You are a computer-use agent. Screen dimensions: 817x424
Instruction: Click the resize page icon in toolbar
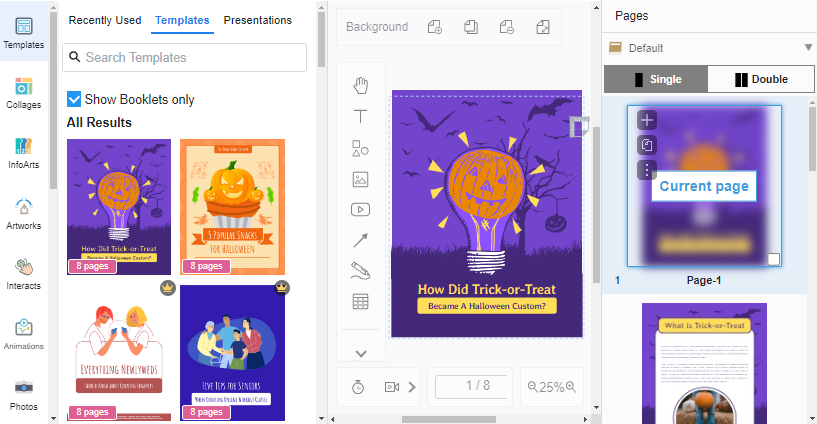click(x=543, y=27)
